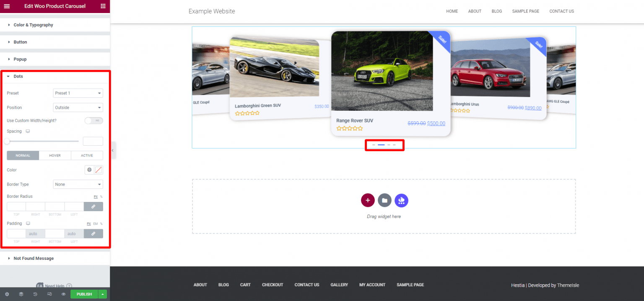The image size is (644, 301).
Task: Click the globe global color icon
Action: point(89,170)
